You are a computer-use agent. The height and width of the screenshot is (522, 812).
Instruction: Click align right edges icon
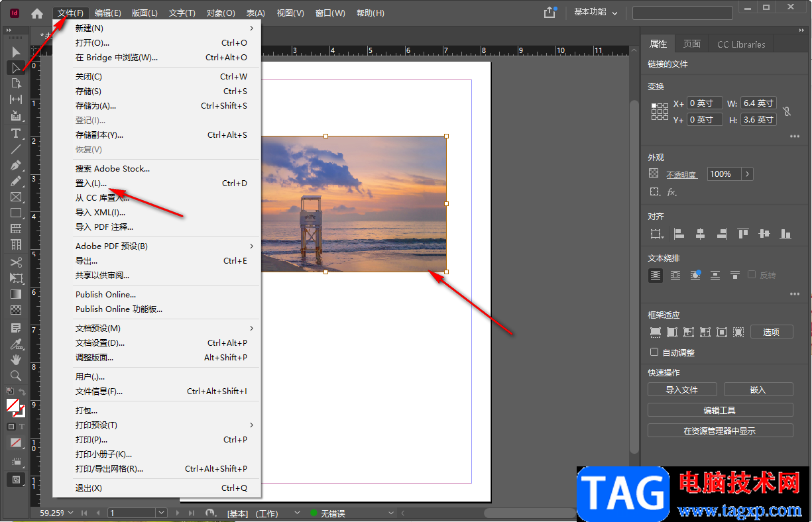722,234
